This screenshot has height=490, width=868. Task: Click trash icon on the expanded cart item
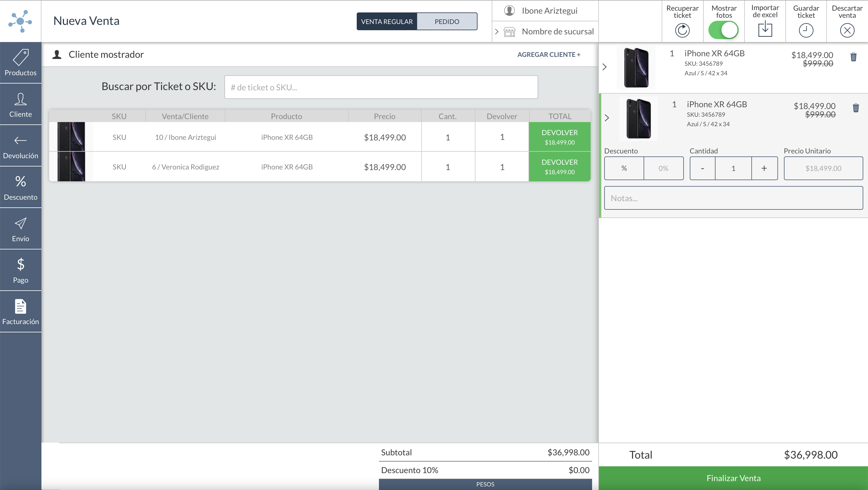click(856, 108)
